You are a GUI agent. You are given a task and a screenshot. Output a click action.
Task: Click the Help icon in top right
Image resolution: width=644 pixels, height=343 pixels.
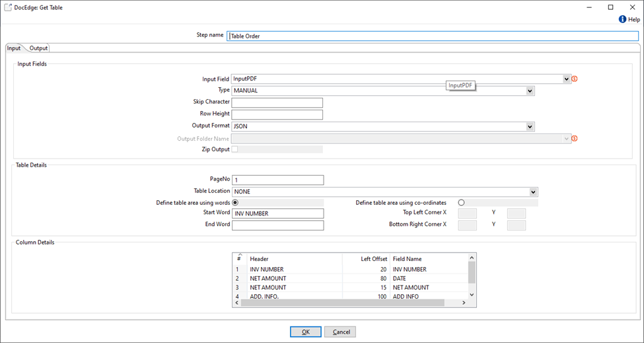622,20
